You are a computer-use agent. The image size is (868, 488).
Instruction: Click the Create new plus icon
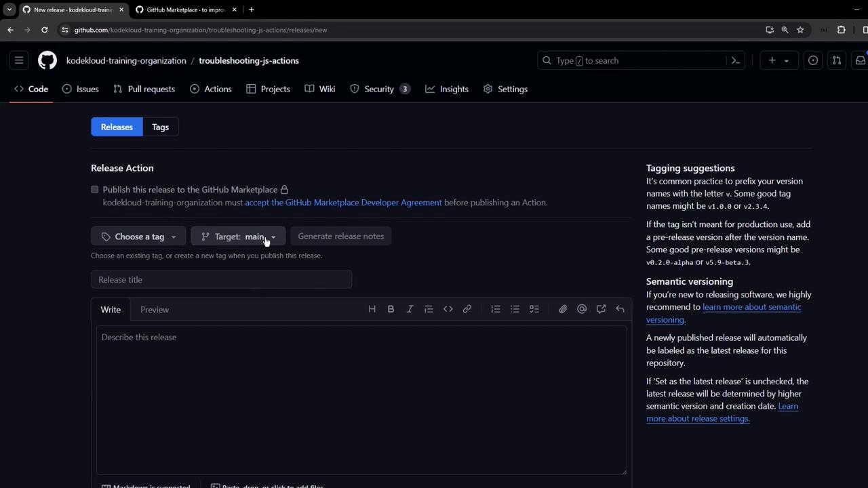pyautogui.click(x=772, y=60)
